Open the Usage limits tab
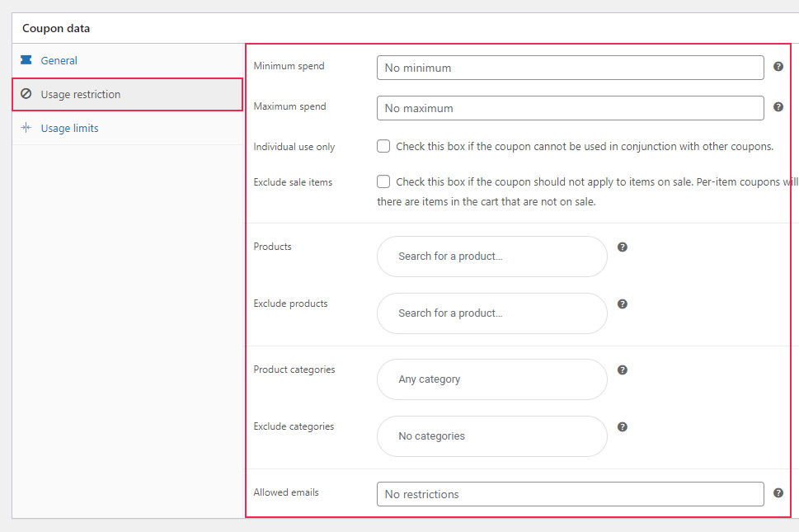The width and height of the screenshot is (799, 532). click(69, 128)
